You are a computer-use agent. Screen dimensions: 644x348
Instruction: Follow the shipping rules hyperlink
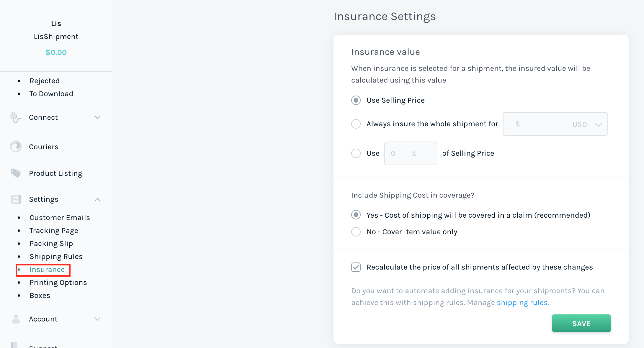click(x=522, y=303)
